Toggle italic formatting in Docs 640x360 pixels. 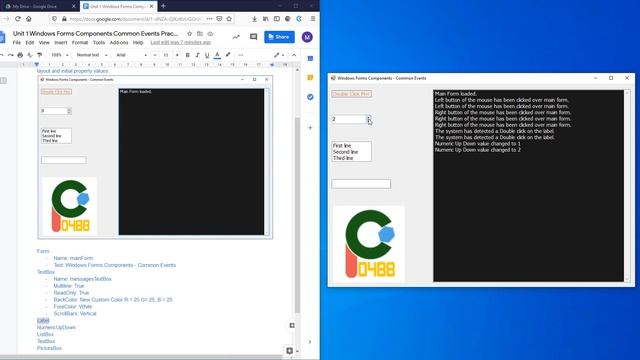pos(197,55)
